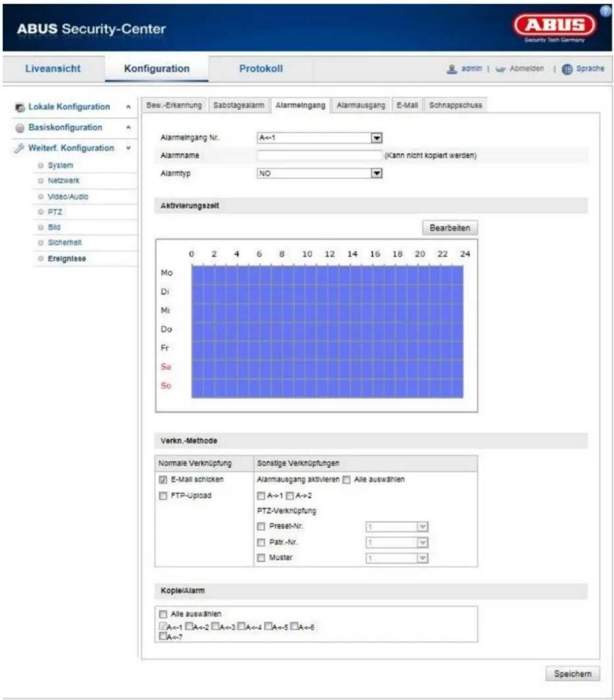This screenshot has width=614, height=700.
Task: Click the admin user link
Action: (471, 69)
